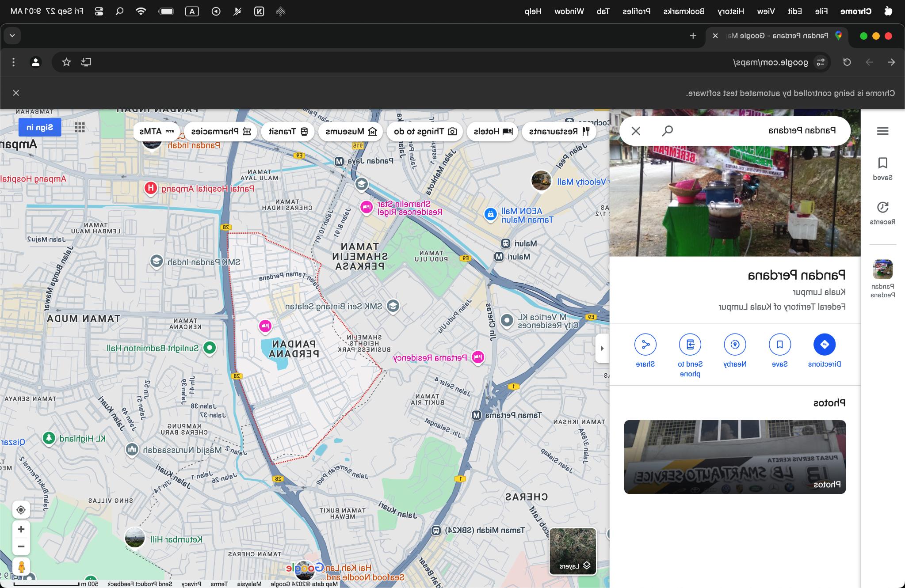
Task: Select the Pandan Jaya metro station icon
Action: [x=339, y=162]
